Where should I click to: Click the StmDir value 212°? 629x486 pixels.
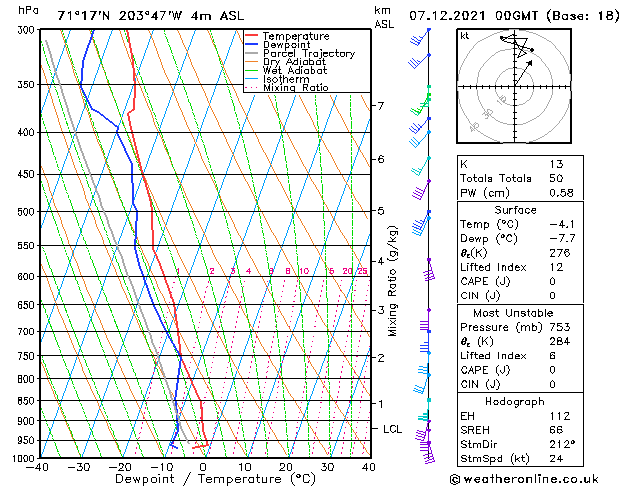point(562,445)
